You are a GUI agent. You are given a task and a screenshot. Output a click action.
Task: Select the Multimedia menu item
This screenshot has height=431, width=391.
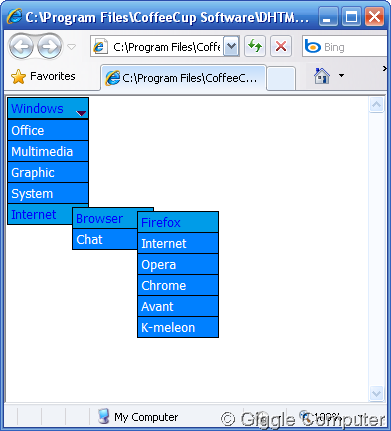(x=48, y=151)
